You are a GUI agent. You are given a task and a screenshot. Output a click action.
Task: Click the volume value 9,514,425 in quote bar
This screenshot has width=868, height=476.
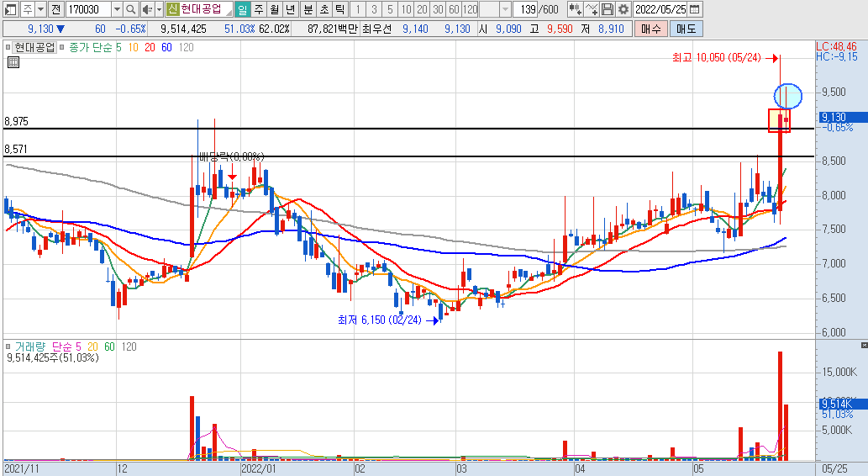183,29
